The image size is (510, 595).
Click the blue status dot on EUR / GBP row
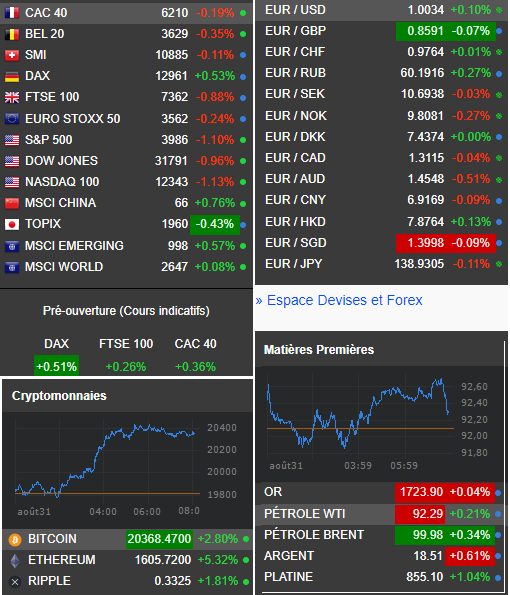(x=499, y=31)
